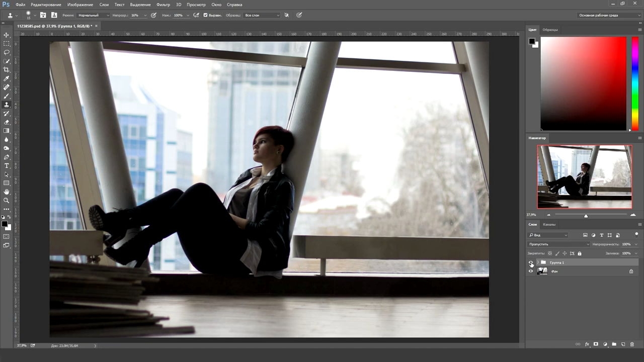Toggle pressure control for brush size
Image resolution: width=644 pixels, height=362 pixels.
tap(299, 15)
